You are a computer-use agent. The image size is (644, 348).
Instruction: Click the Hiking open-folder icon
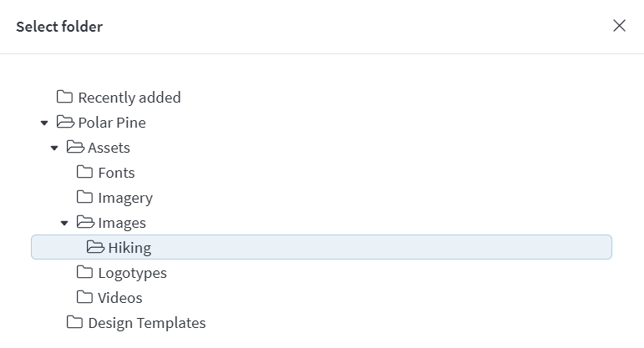point(96,247)
